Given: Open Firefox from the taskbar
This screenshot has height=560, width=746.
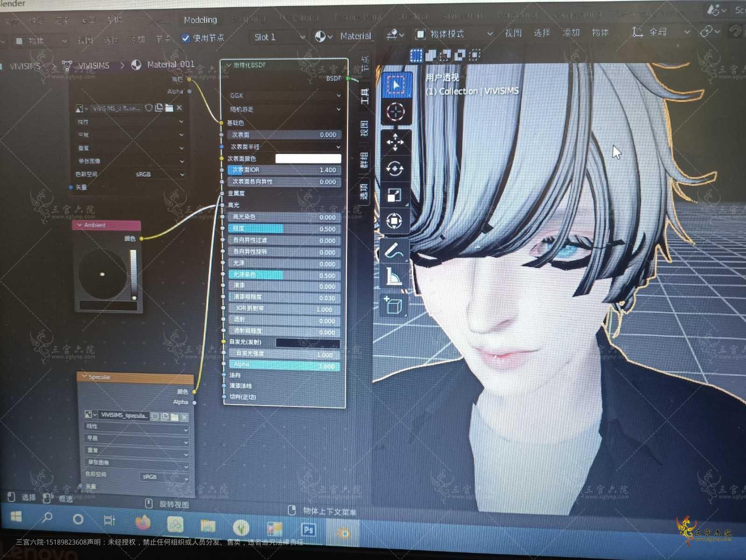Looking at the screenshot, I should [x=143, y=522].
